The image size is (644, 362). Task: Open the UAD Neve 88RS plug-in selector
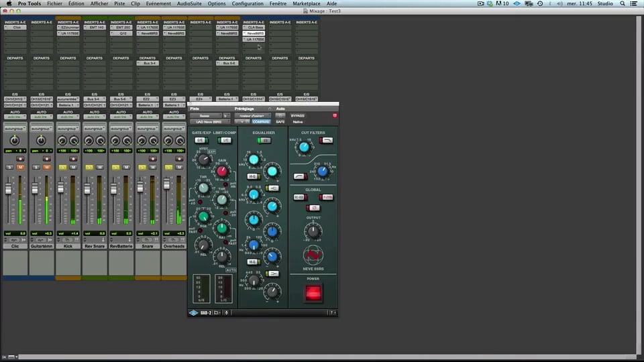tap(209, 122)
